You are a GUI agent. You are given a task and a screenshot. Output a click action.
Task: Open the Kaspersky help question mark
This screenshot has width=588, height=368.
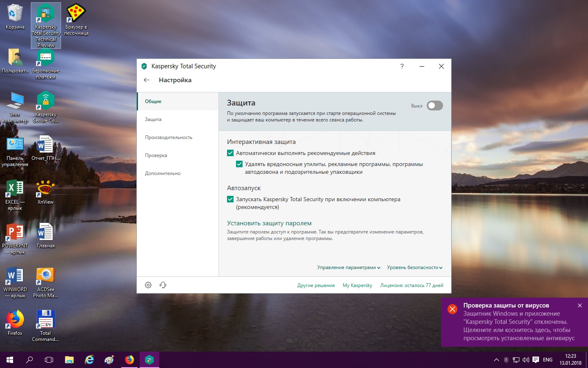[x=402, y=66]
